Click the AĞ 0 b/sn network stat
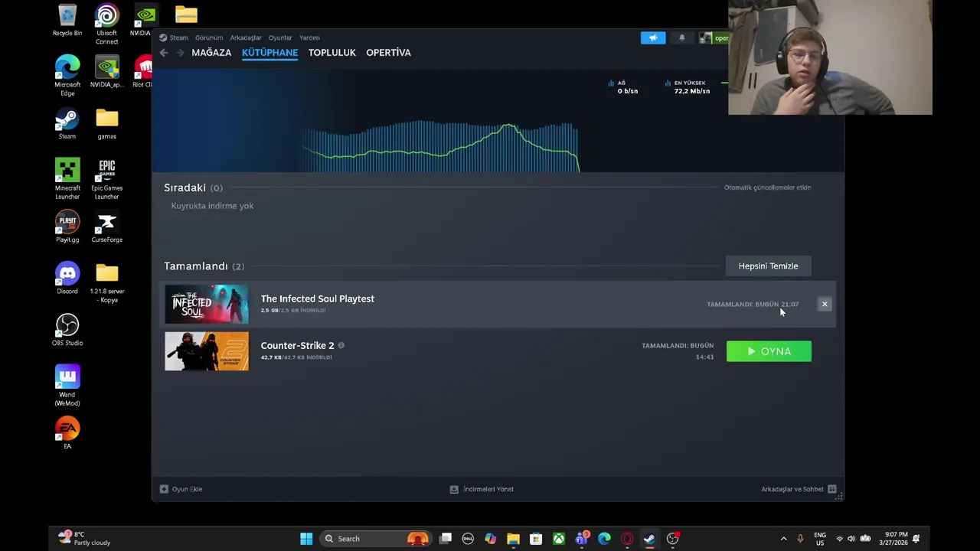The image size is (980, 551). 623,87
